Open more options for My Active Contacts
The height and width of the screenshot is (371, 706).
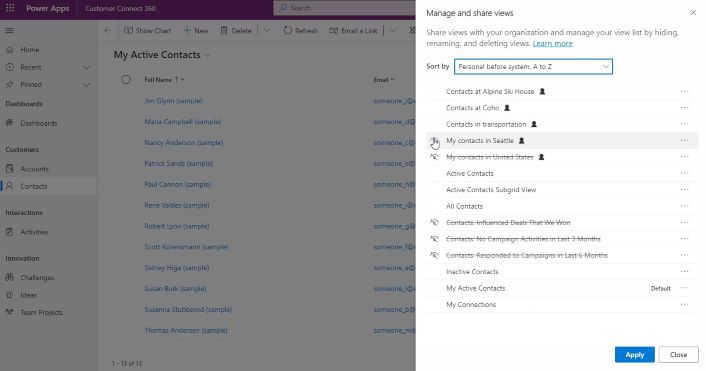click(x=684, y=288)
